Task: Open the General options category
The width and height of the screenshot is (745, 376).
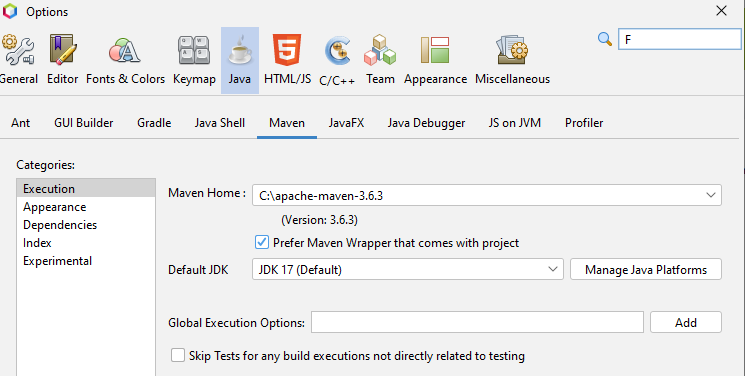Action: pyautogui.click(x=18, y=60)
